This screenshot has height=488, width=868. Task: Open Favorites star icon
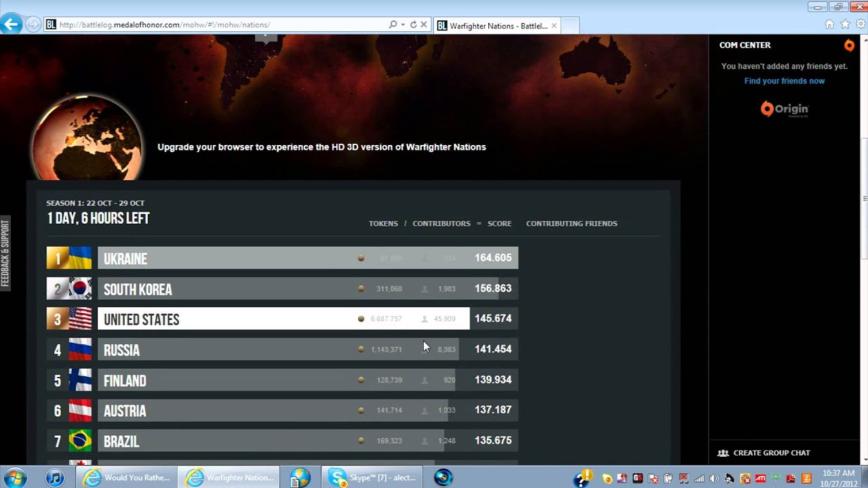point(845,24)
